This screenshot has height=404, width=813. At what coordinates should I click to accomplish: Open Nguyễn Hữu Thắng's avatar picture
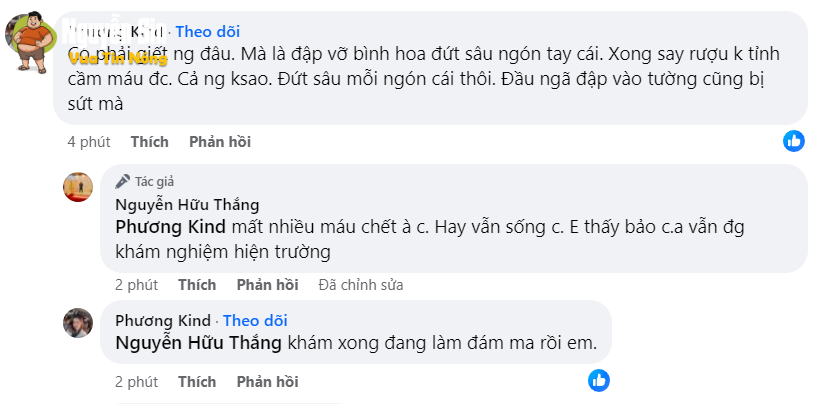[x=78, y=187]
